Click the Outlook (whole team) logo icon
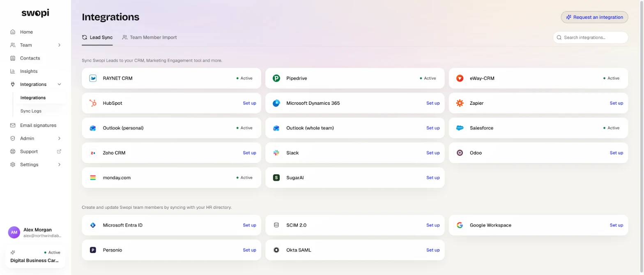Viewport: 644px width, 275px height. point(276,128)
